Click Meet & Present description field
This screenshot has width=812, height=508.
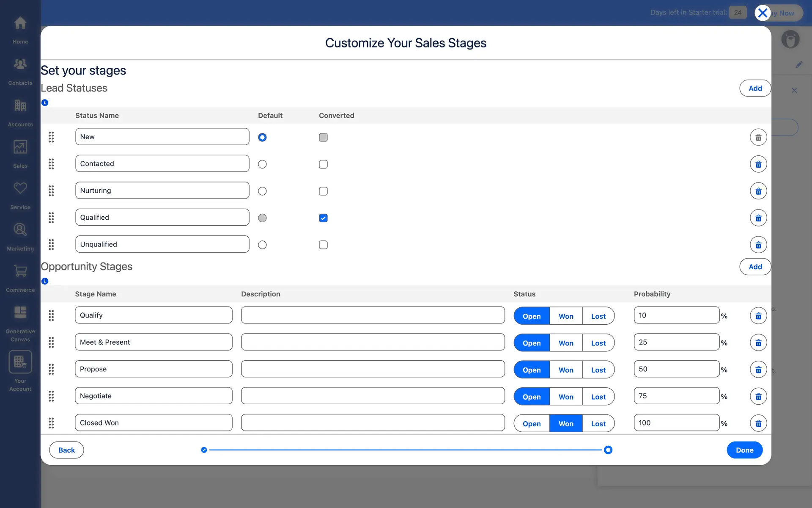(x=373, y=342)
